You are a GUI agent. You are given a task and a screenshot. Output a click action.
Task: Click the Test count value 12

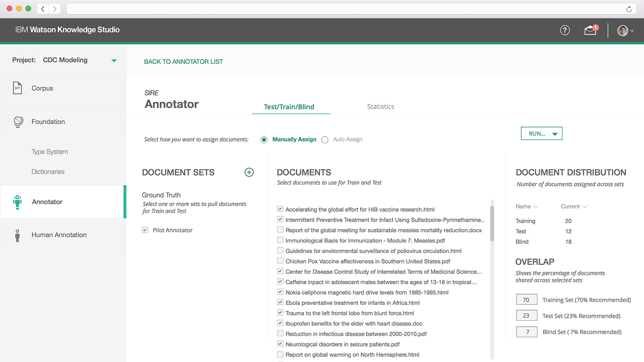[568, 231]
